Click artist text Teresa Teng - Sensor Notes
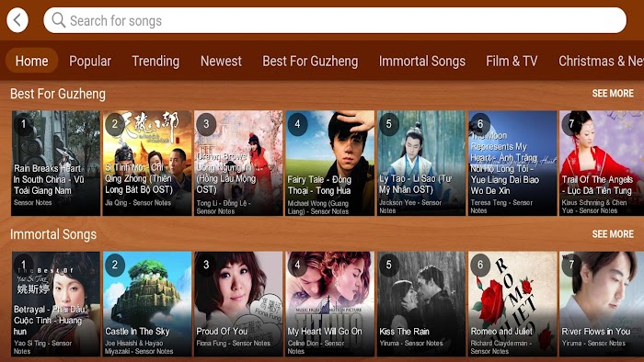644x362 pixels. pyautogui.click(x=501, y=206)
